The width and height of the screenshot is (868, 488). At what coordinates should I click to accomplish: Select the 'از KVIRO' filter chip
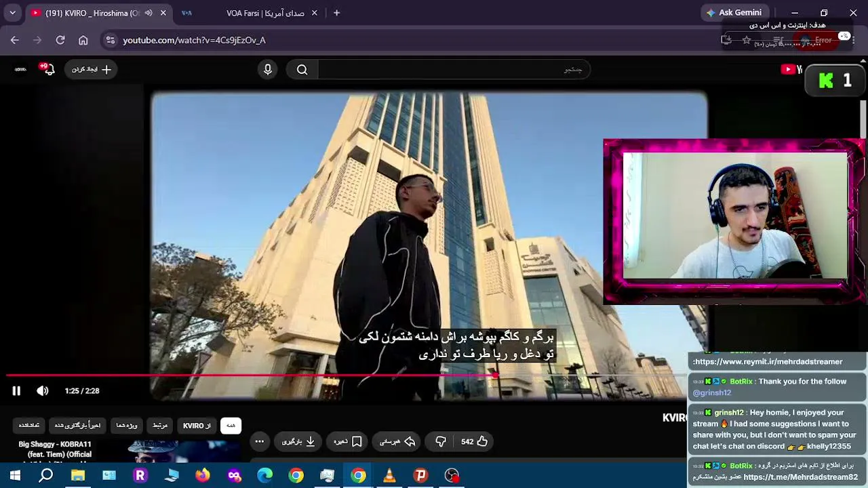[197, 426]
